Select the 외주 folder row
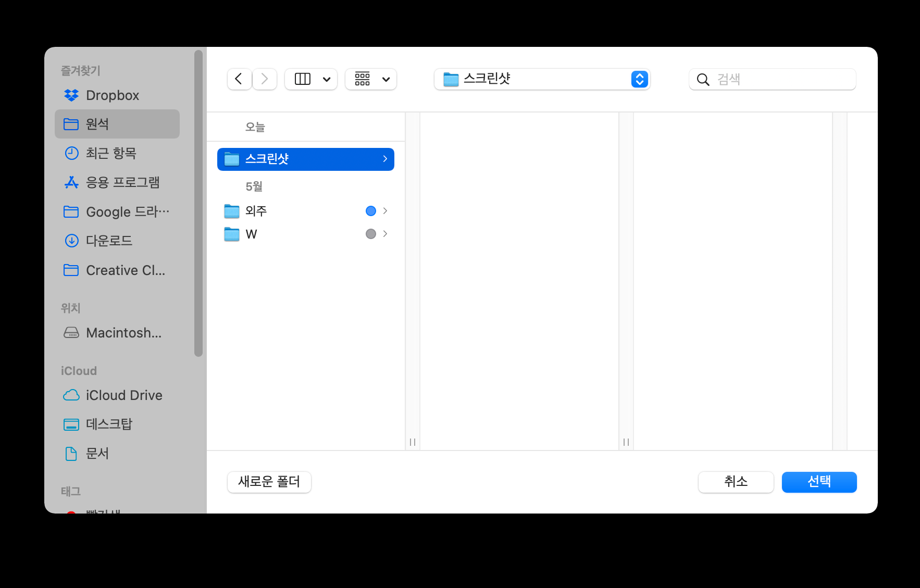Screen dimensions: 920x588 tap(306, 211)
